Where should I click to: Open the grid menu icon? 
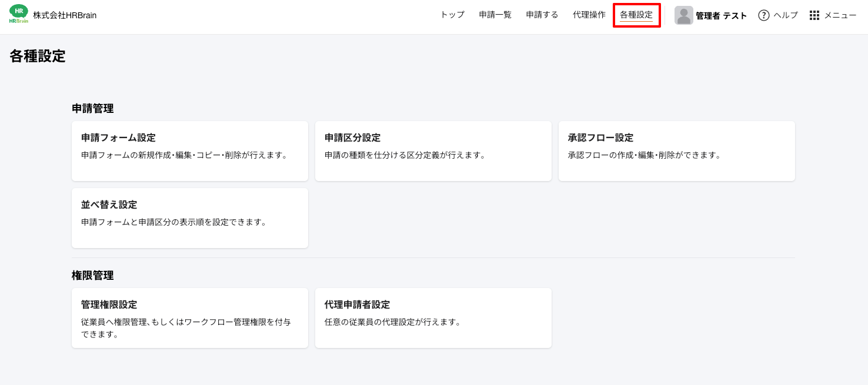pyautogui.click(x=814, y=15)
